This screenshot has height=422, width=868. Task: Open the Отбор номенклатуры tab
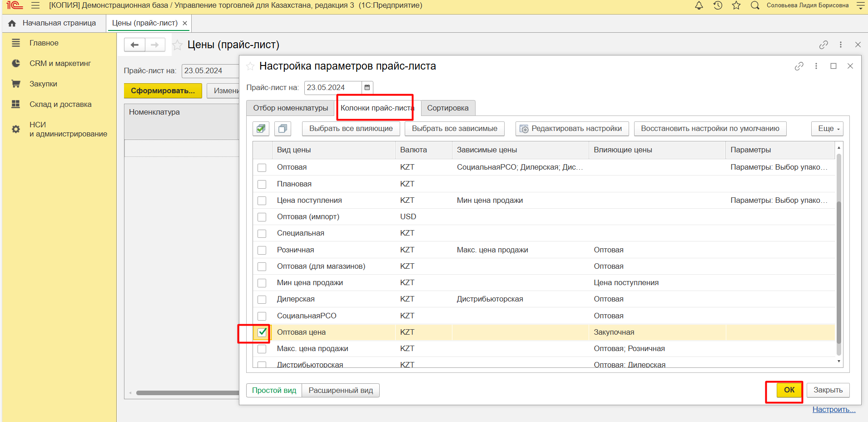tap(290, 108)
